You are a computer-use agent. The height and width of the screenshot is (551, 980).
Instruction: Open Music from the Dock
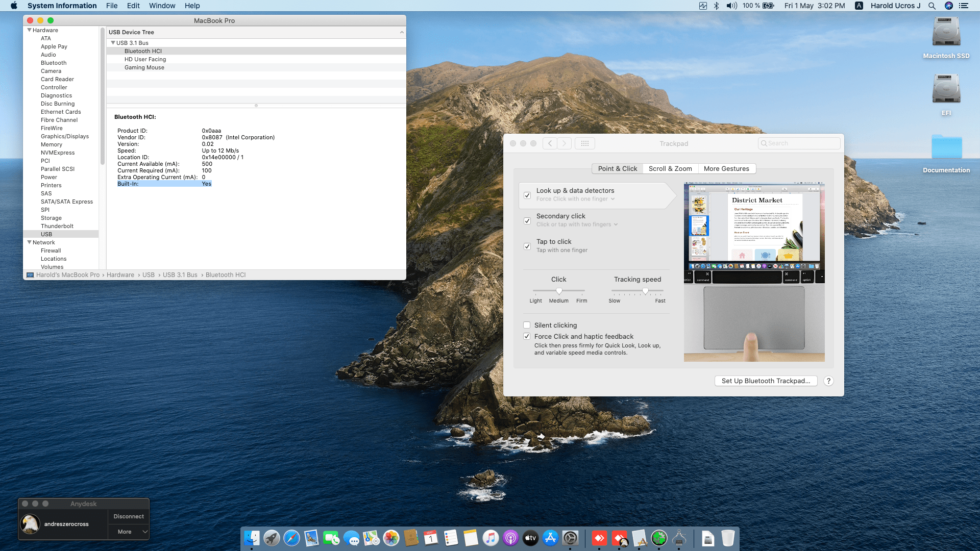491,538
